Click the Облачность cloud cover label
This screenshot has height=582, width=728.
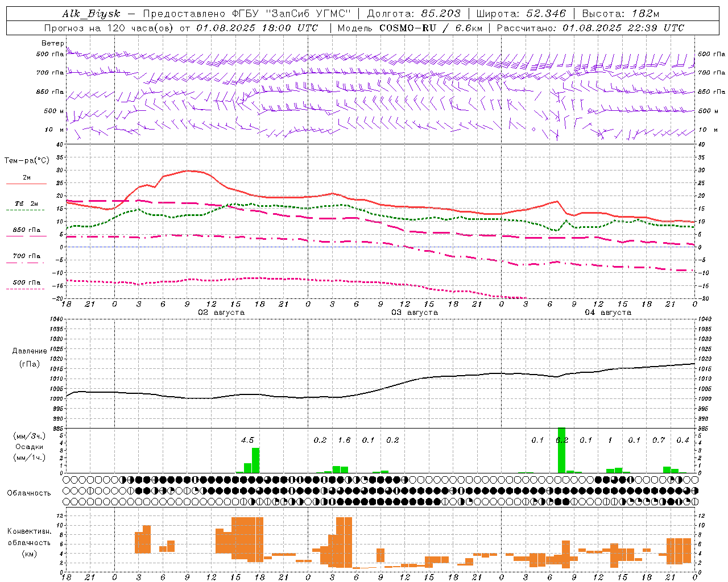click(29, 493)
